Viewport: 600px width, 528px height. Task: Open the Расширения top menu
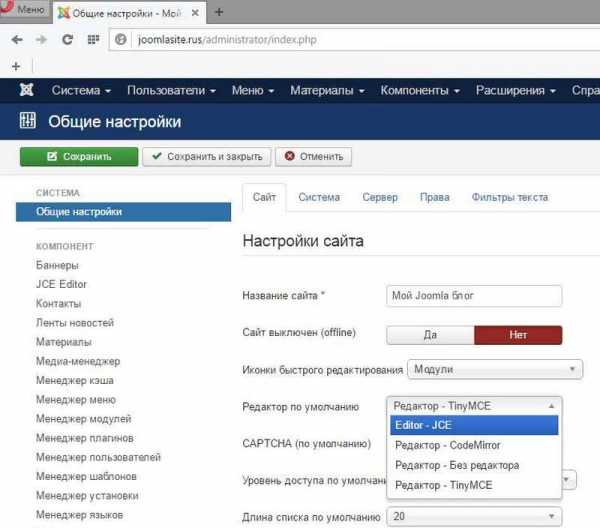pyautogui.click(x=515, y=90)
